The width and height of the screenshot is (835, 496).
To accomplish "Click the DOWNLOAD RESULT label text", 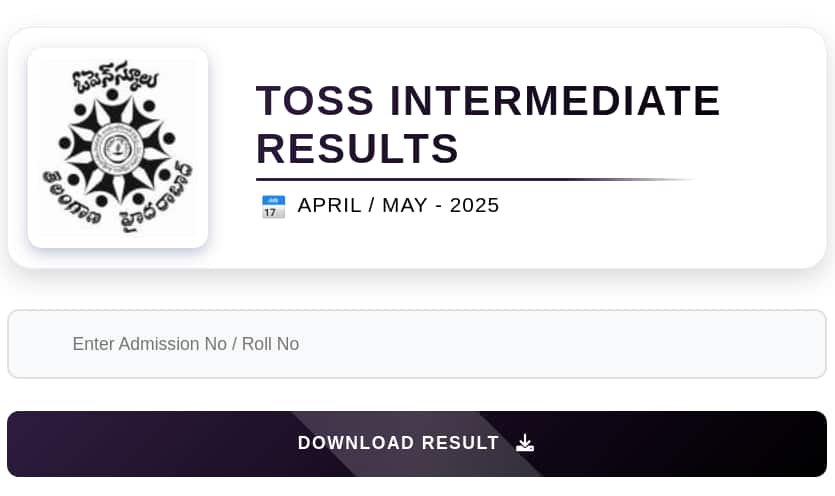I will point(398,443).
